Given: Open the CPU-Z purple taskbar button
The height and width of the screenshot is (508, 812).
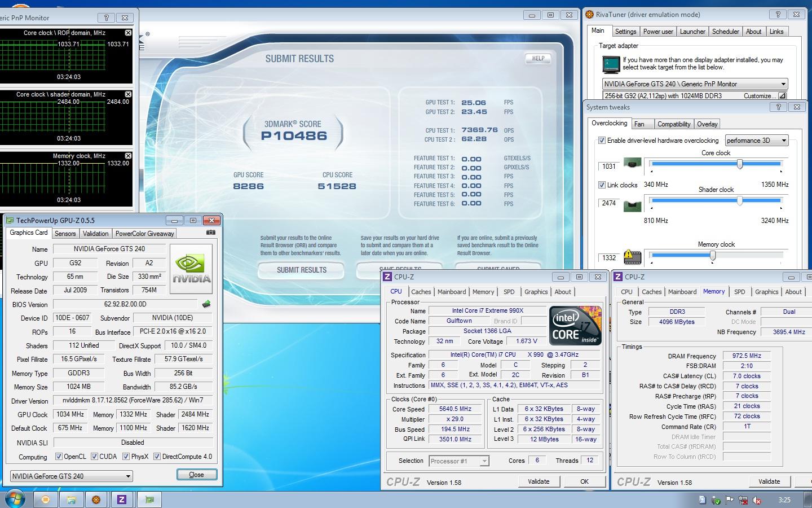Looking at the screenshot, I should click(x=122, y=500).
